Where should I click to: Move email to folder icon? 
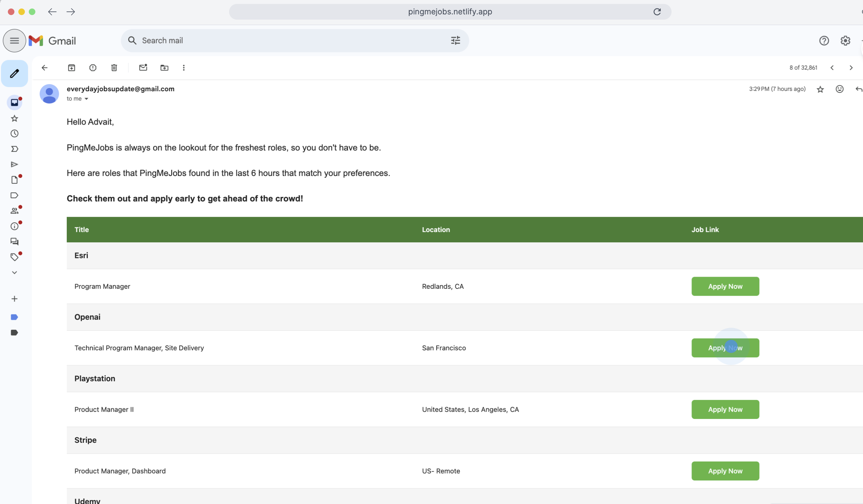coord(164,68)
